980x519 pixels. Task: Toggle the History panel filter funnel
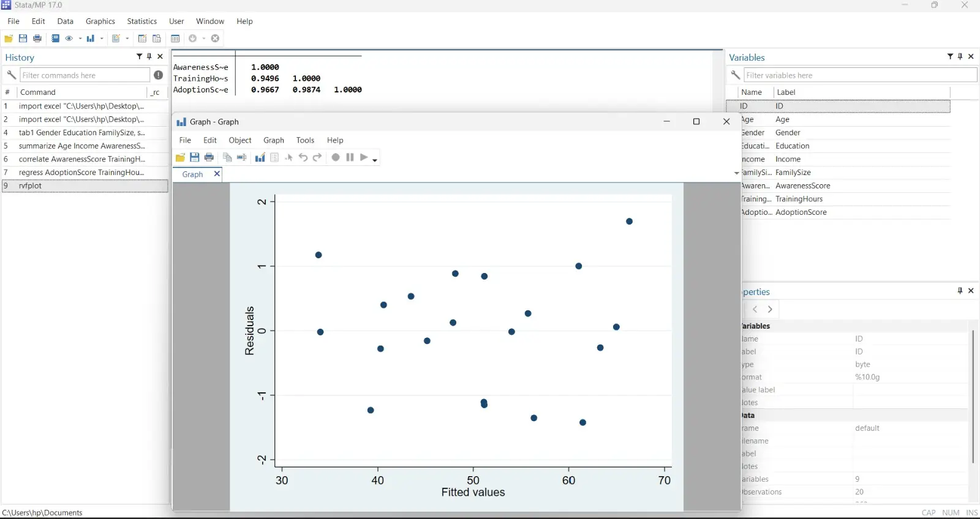click(x=139, y=56)
